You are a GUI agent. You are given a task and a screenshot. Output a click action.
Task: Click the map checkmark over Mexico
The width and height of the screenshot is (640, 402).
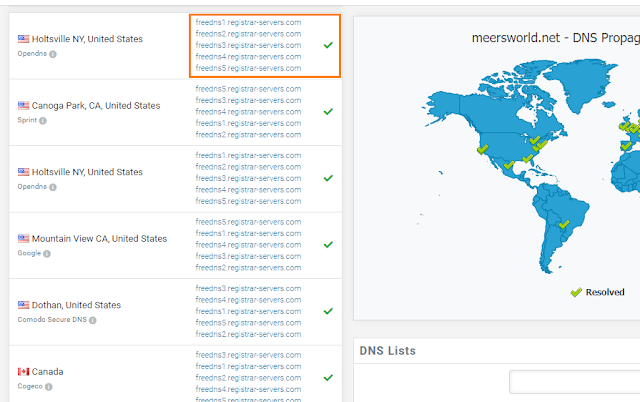click(x=509, y=165)
